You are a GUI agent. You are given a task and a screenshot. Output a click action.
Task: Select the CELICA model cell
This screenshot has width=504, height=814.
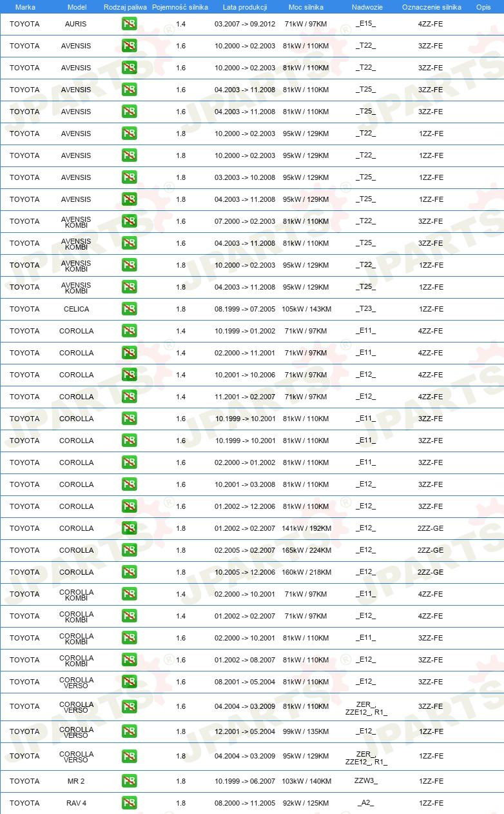point(76,309)
